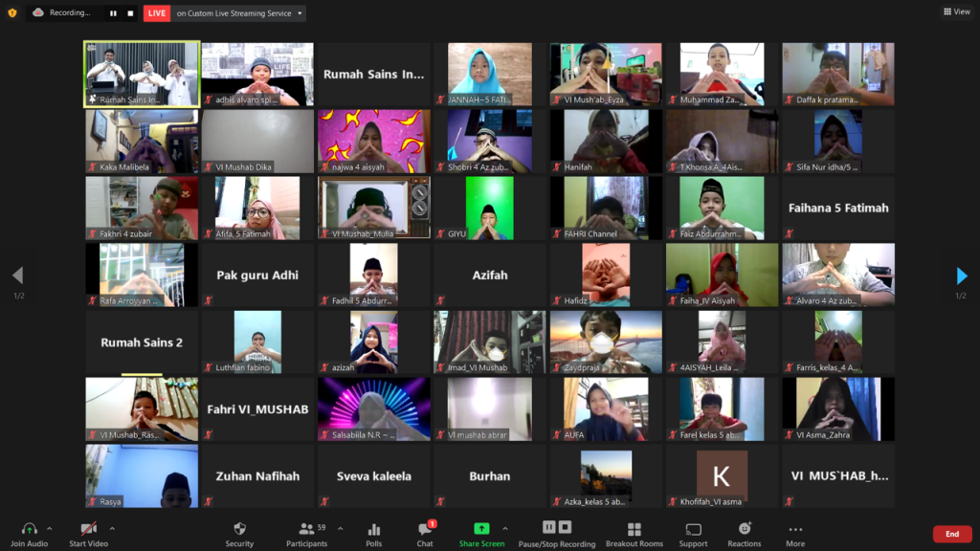This screenshot has width=980, height=551.
Task: Expand the video options caret
Action: (112, 528)
